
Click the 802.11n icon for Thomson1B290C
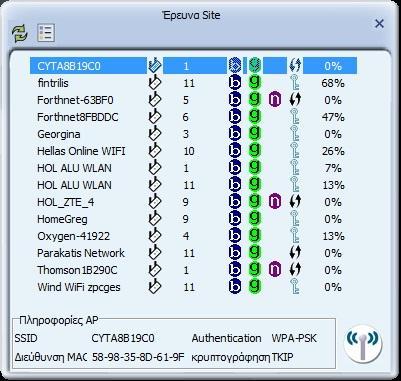(x=275, y=270)
